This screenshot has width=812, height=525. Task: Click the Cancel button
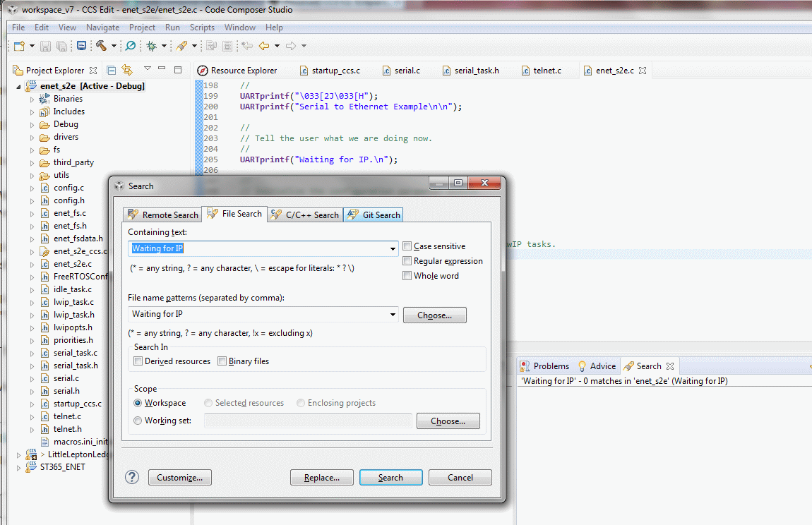[460, 477]
